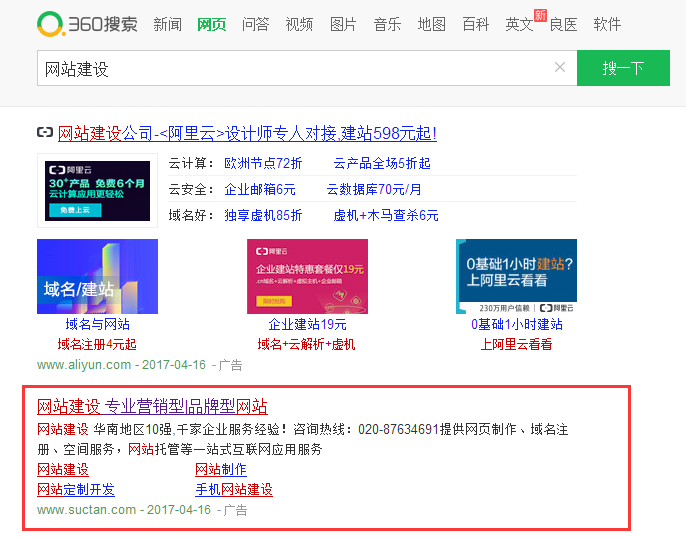Screen dimensions: 686x538
Task: Click the 0基础1小时建站 image
Action: pos(516,276)
